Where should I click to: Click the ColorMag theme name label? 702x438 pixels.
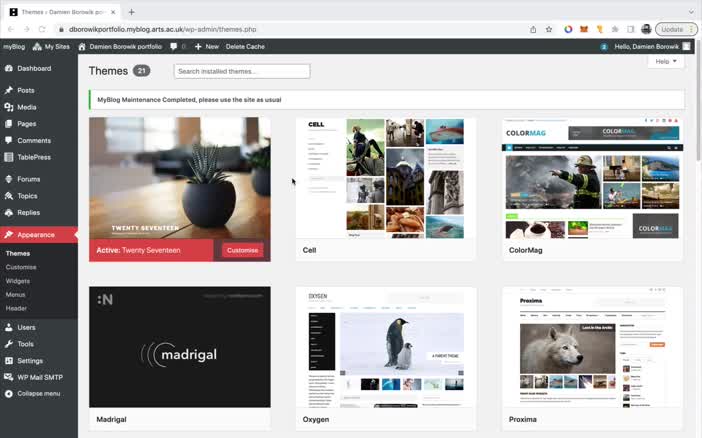526,250
